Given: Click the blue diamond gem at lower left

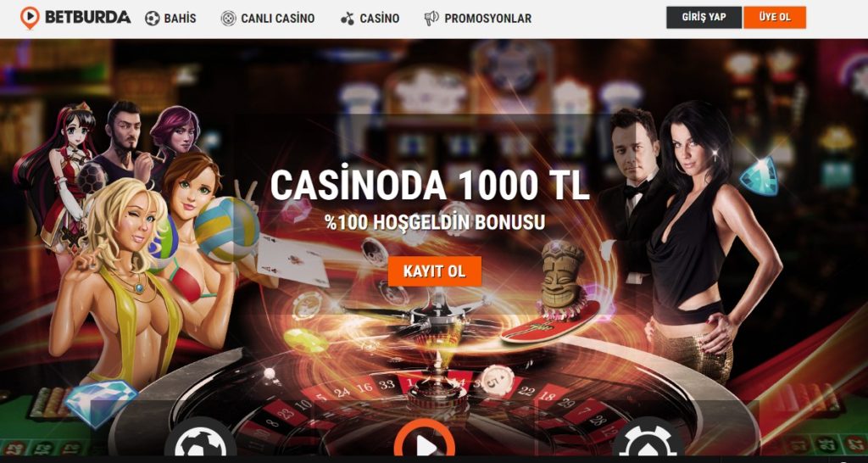Looking at the screenshot, I should tap(101, 403).
